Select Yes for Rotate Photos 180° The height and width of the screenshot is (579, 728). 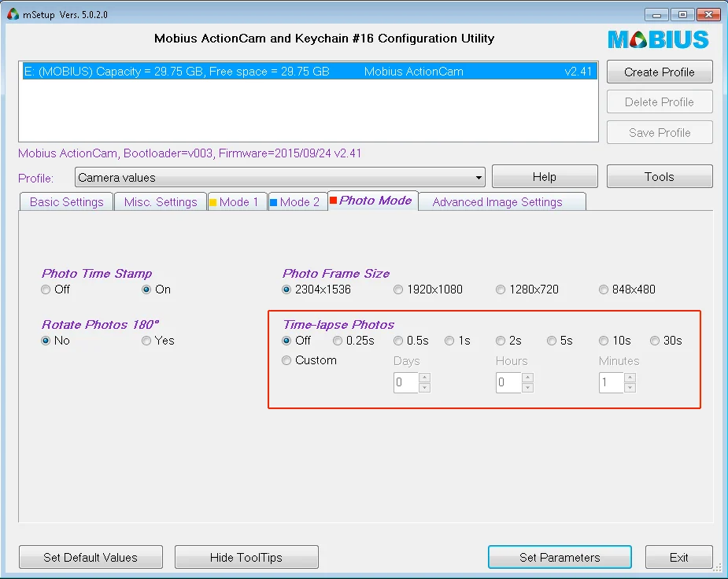146,341
